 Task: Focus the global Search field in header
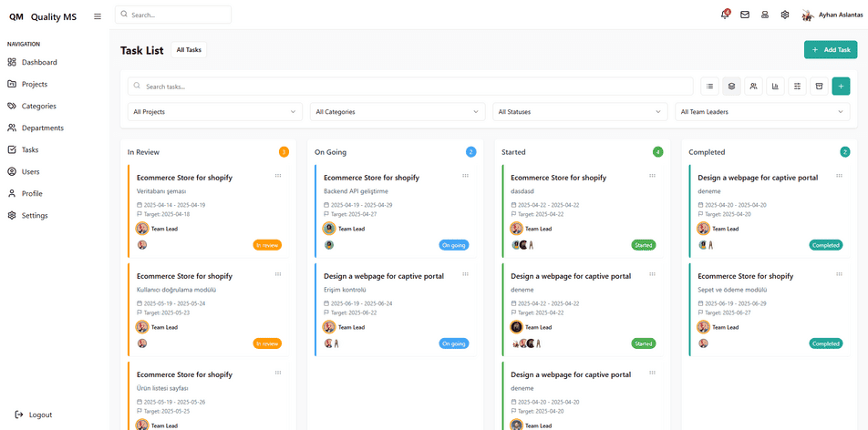tap(173, 15)
